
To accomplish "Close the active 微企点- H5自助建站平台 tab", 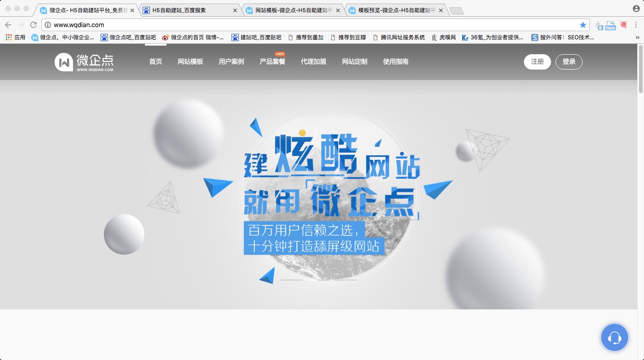I will point(132,10).
